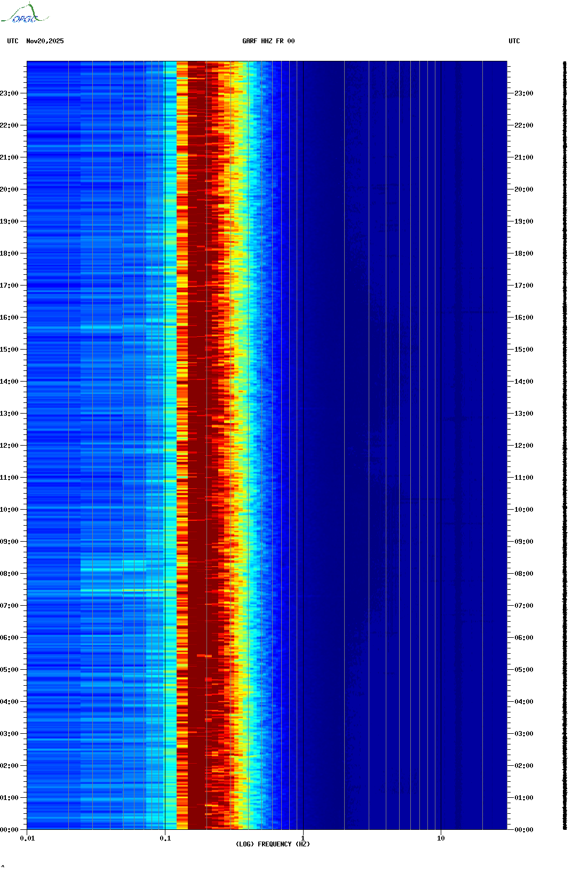Select the 12:00 tick on right time axis
The width and height of the screenshot is (588, 872).
pyautogui.click(x=523, y=446)
